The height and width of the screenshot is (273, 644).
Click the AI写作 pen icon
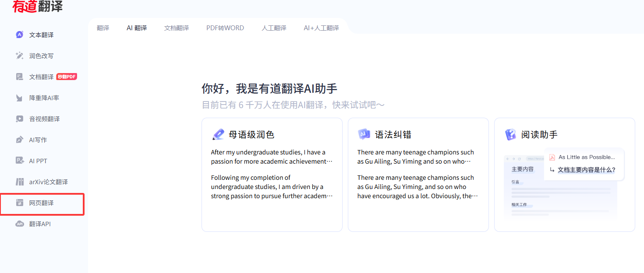[x=19, y=140]
